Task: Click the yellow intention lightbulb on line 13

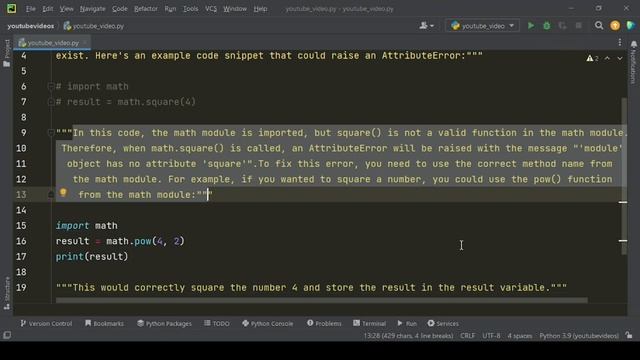Action: [63, 193]
